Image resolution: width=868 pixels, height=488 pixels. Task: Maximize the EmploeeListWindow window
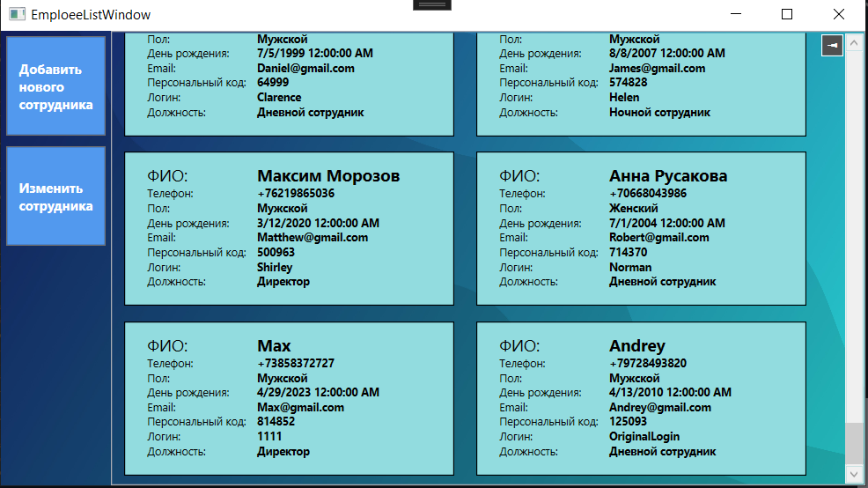787,14
